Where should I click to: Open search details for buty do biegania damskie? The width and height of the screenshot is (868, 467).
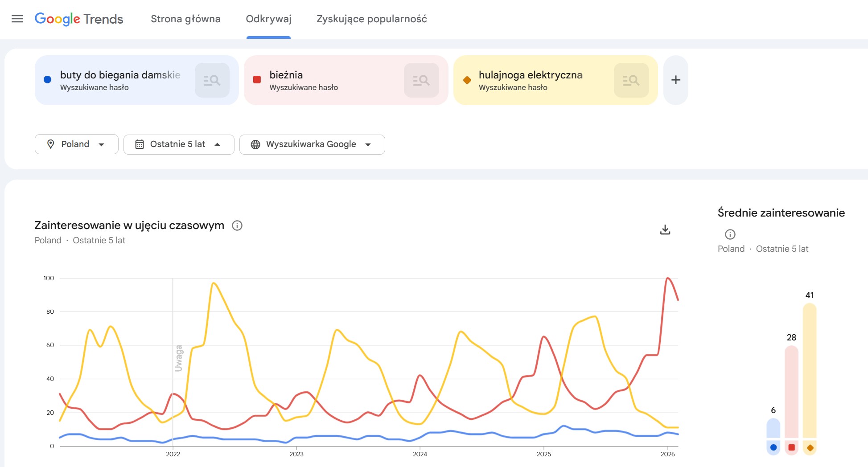(x=212, y=80)
